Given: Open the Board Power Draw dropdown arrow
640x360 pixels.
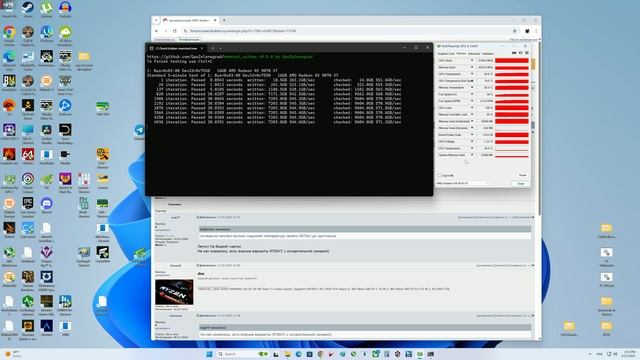Looking at the screenshot, I should (x=472, y=135).
